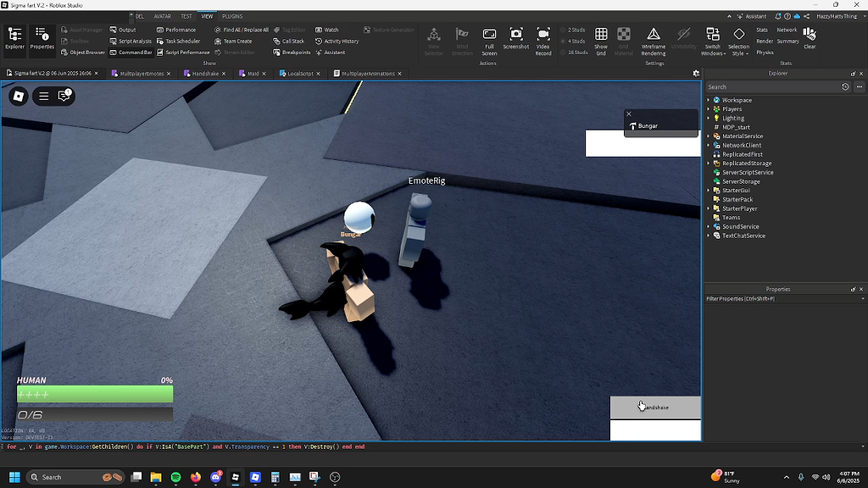Image resolution: width=868 pixels, height=488 pixels.
Task: Open the Watch window
Action: [326, 30]
